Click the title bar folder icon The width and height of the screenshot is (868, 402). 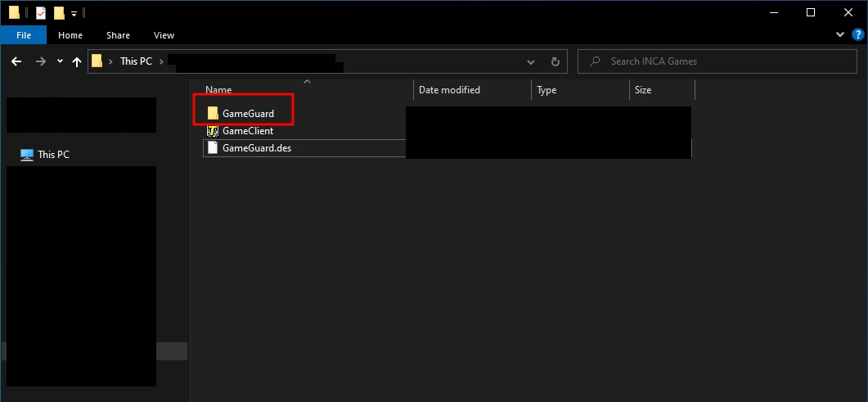[x=15, y=12]
